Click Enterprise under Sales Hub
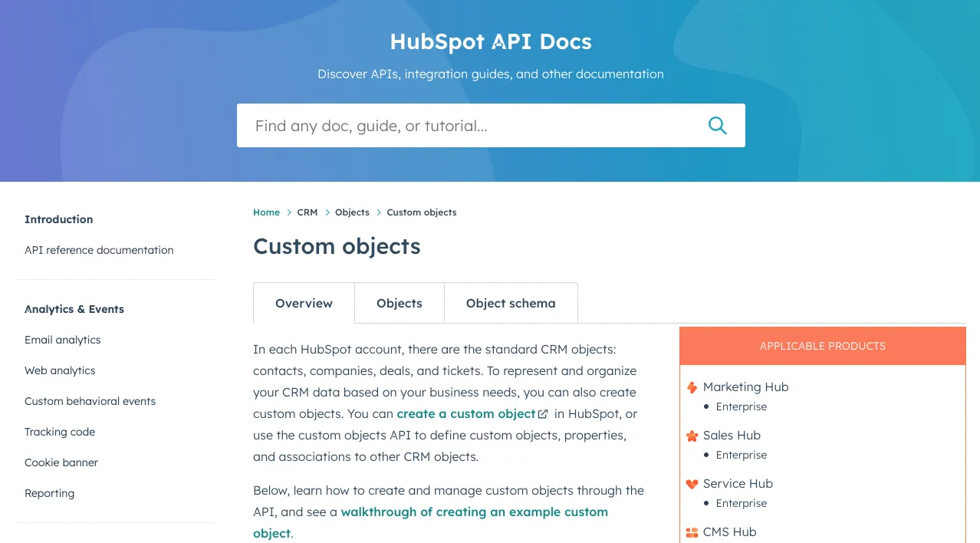This screenshot has width=980, height=543. pyautogui.click(x=741, y=455)
